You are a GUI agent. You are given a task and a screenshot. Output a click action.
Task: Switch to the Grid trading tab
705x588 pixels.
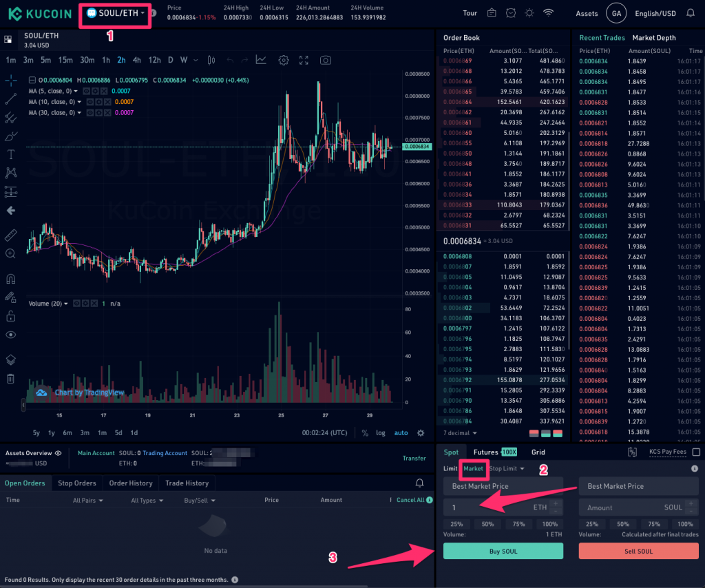pos(538,452)
